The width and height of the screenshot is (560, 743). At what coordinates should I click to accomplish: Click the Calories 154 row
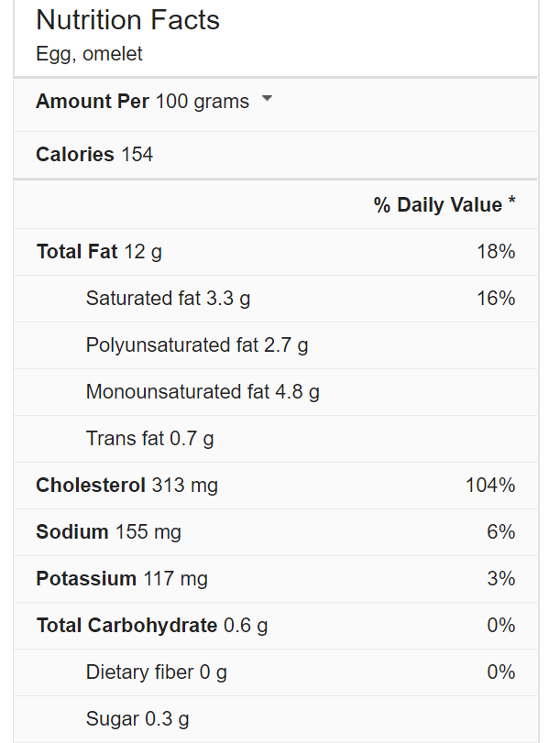pyautogui.click(x=94, y=155)
